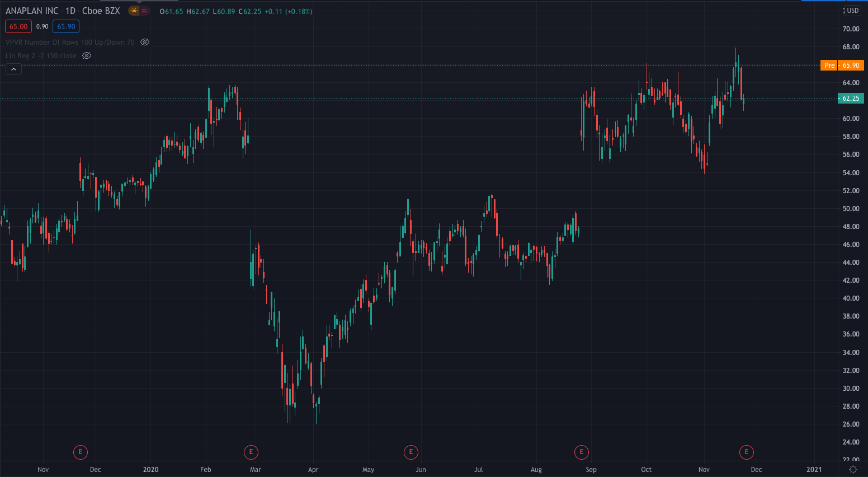Click the Jul label on time axis
Image resolution: width=868 pixels, height=477 pixels.
point(479,469)
